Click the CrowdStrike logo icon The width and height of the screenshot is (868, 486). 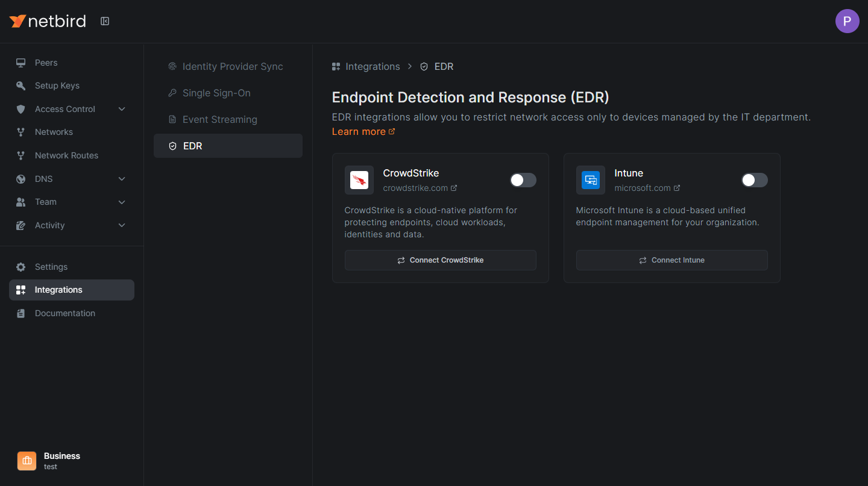click(x=359, y=180)
